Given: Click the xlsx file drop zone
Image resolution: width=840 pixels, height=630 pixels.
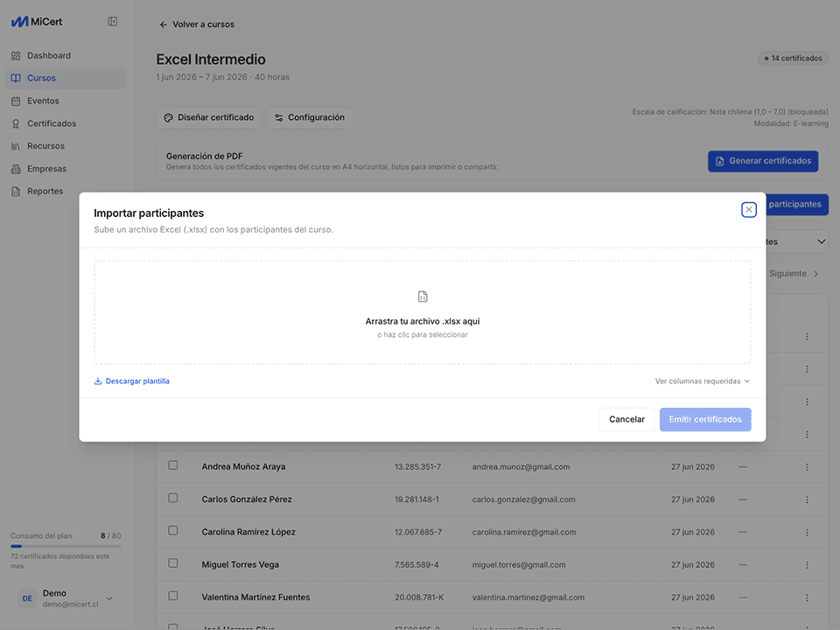Looking at the screenshot, I should click(x=423, y=313).
